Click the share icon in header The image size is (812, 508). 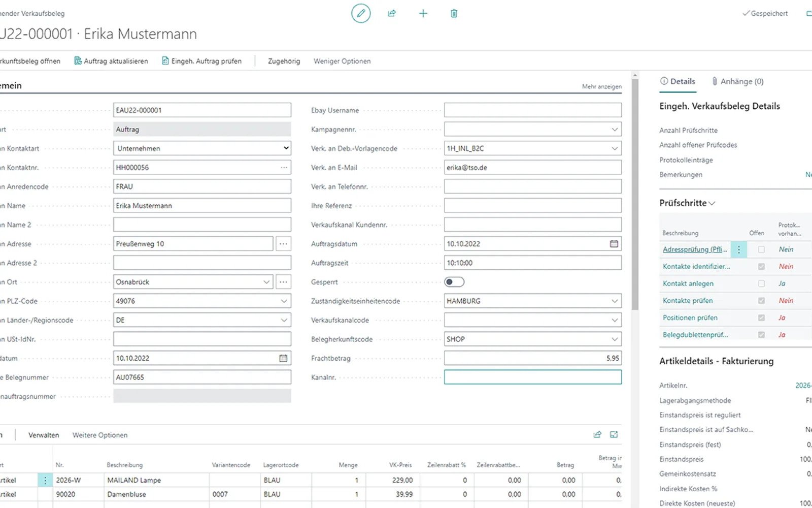(x=392, y=13)
